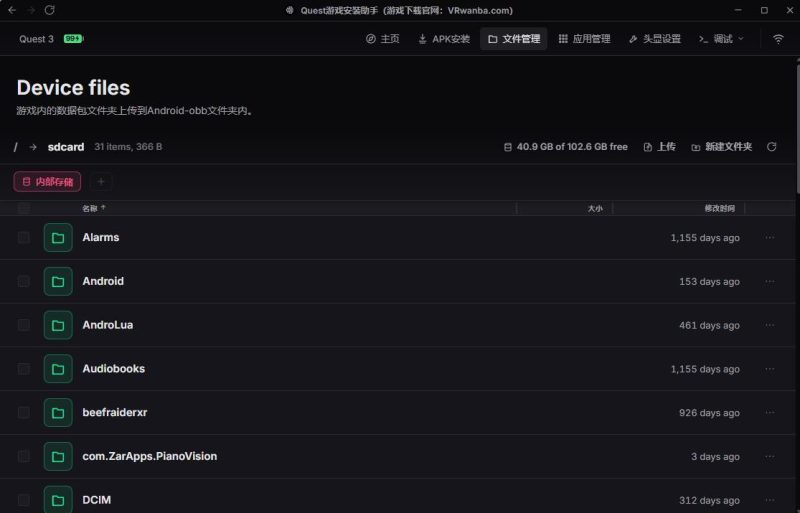Go to root via the slash breadcrumb
Screen dimensions: 800x513
tap(15, 147)
